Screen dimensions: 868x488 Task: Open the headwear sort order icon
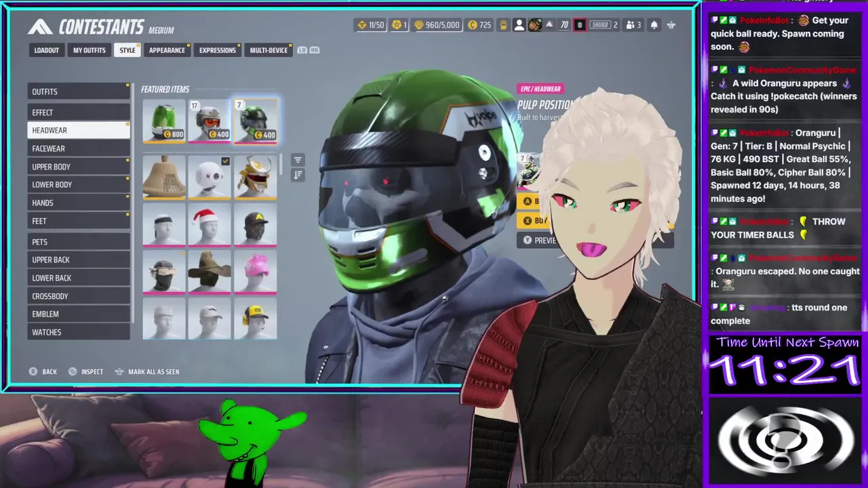point(297,175)
